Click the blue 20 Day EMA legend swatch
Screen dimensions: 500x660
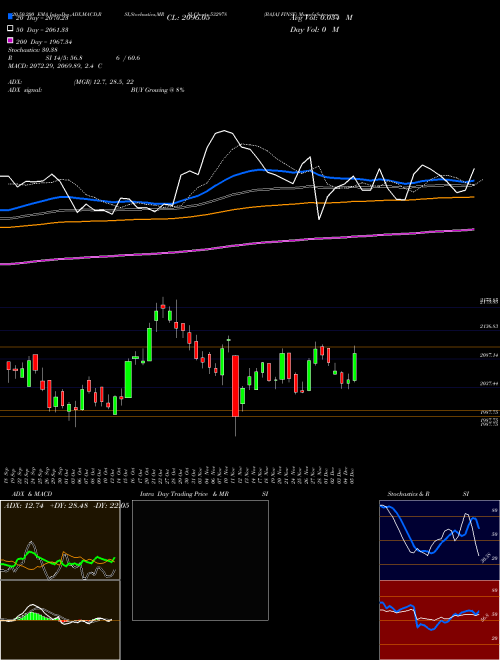coord(10,17)
